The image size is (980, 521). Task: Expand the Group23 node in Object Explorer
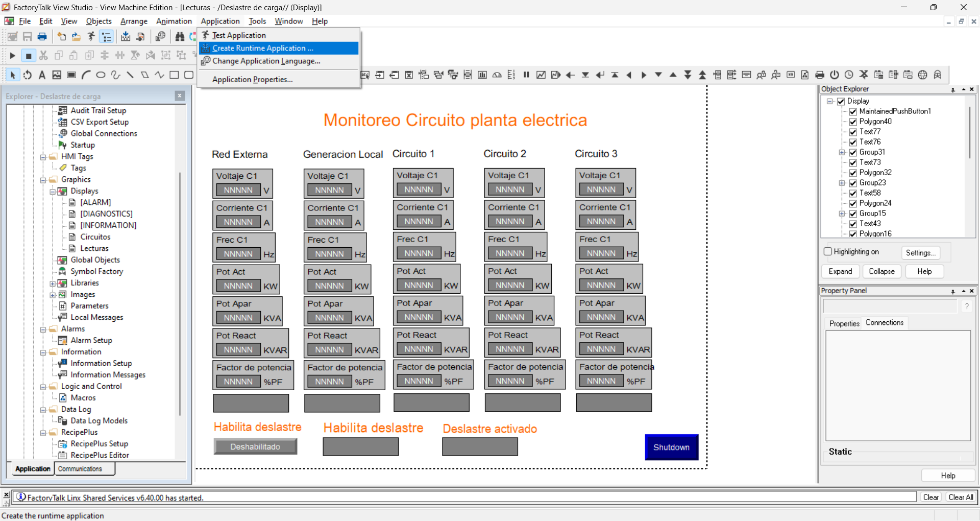(x=842, y=183)
